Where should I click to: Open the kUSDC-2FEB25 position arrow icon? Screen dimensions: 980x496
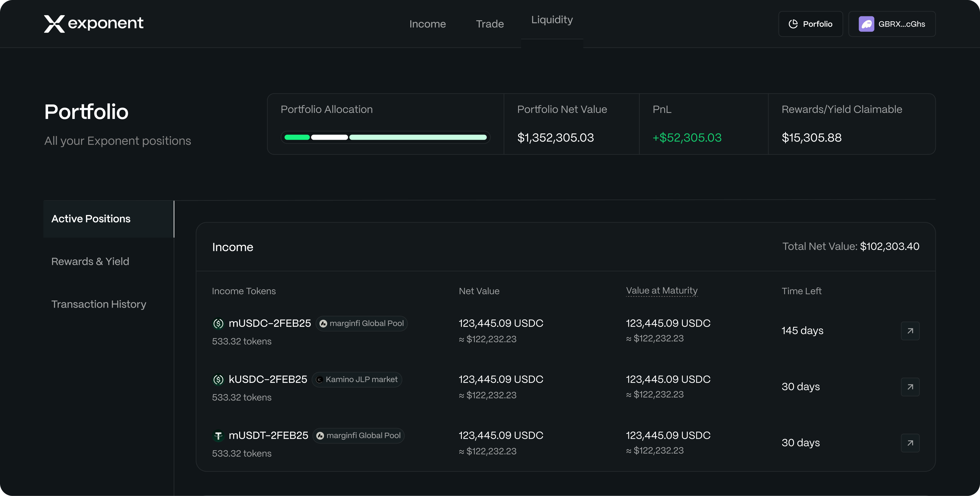coord(910,387)
